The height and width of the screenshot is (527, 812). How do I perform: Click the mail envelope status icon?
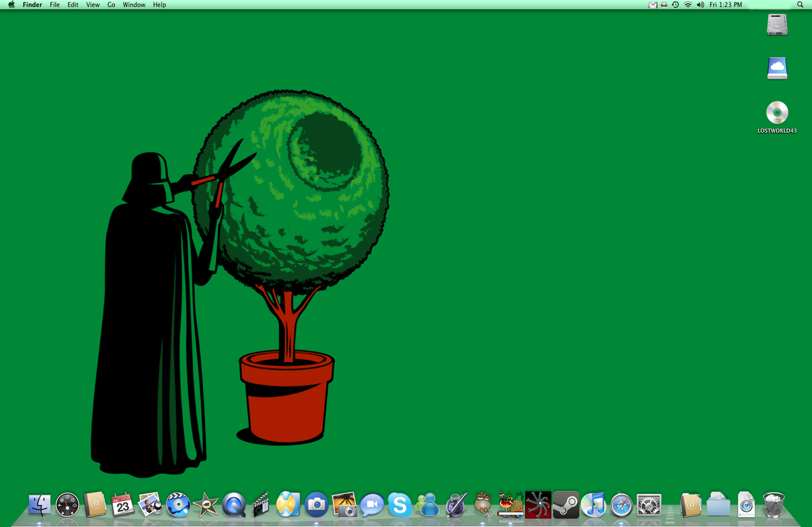pyautogui.click(x=653, y=4)
